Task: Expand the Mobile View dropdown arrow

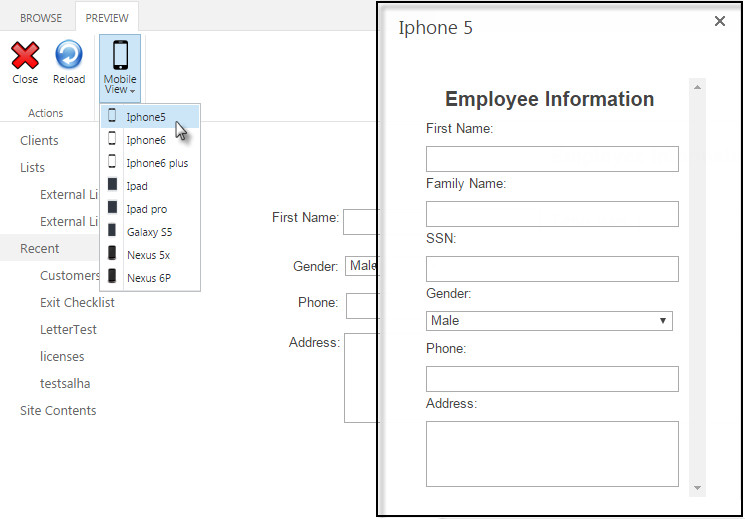Action: (132, 91)
